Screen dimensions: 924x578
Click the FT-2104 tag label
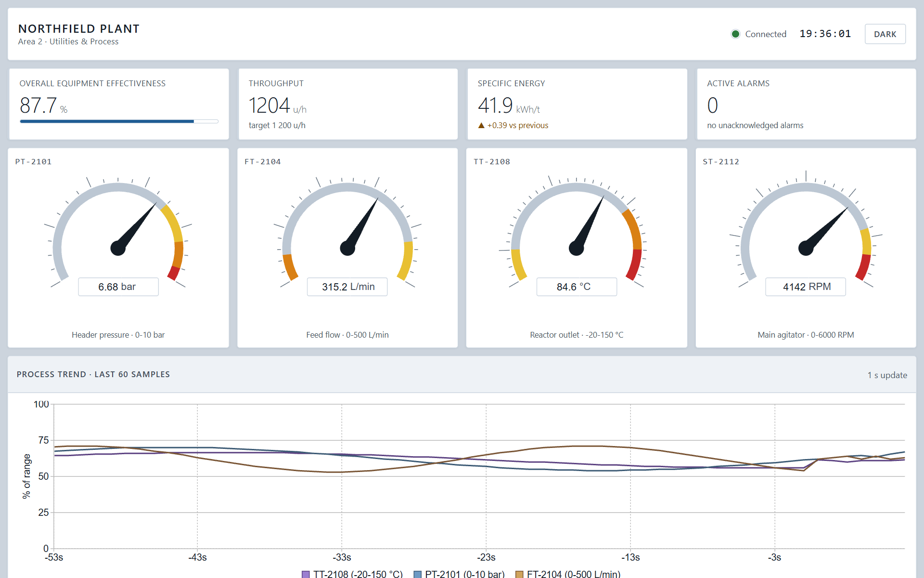click(x=263, y=162)
